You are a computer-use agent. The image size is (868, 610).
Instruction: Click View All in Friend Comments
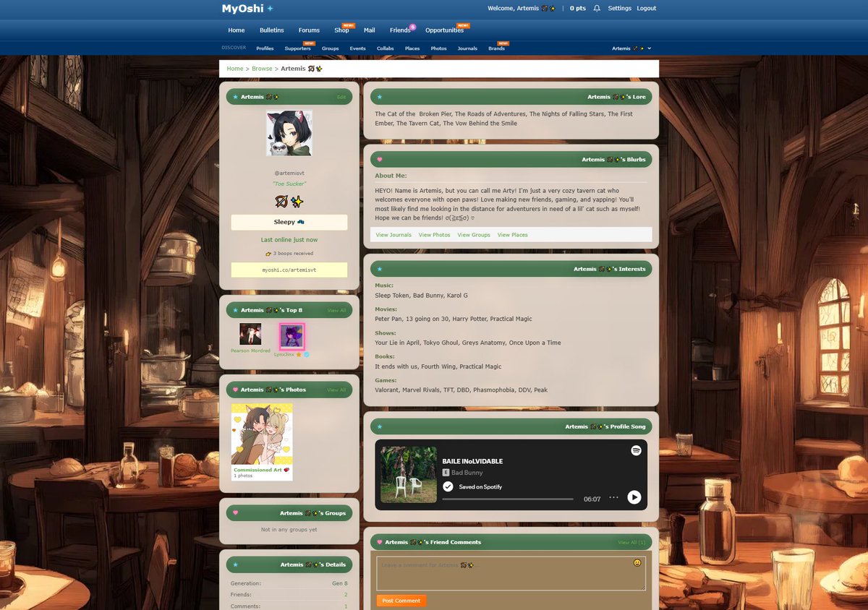tap(632, 542)
